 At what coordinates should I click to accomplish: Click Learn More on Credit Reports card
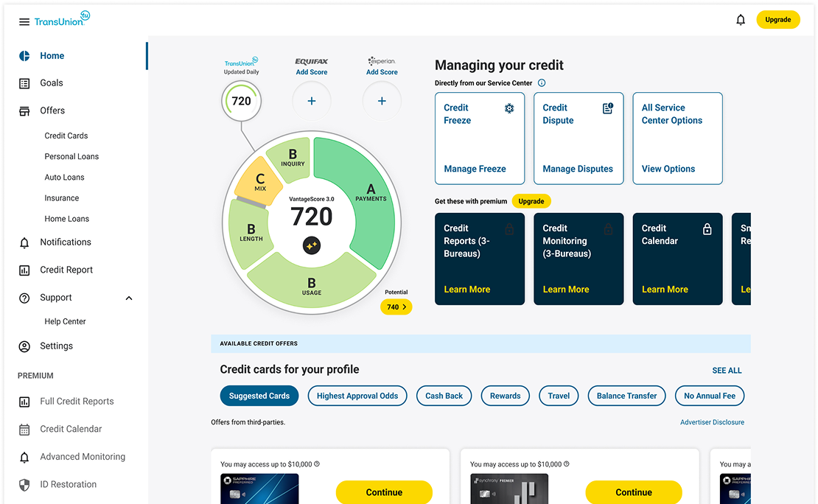(467, 289)
